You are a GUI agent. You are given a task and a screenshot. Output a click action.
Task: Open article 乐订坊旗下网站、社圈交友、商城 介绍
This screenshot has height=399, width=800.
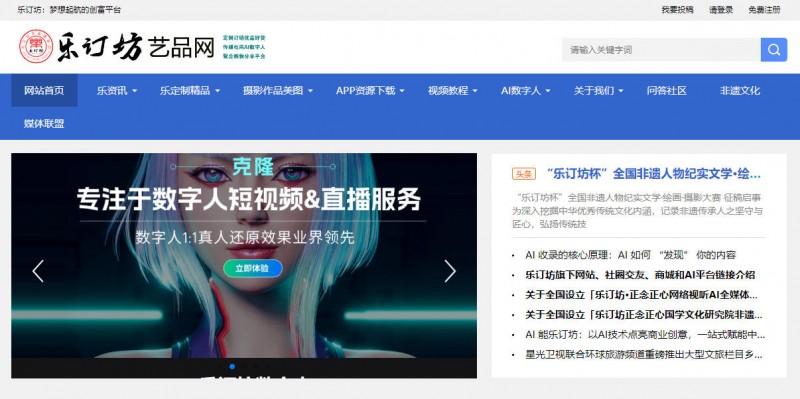click(640, 275)
